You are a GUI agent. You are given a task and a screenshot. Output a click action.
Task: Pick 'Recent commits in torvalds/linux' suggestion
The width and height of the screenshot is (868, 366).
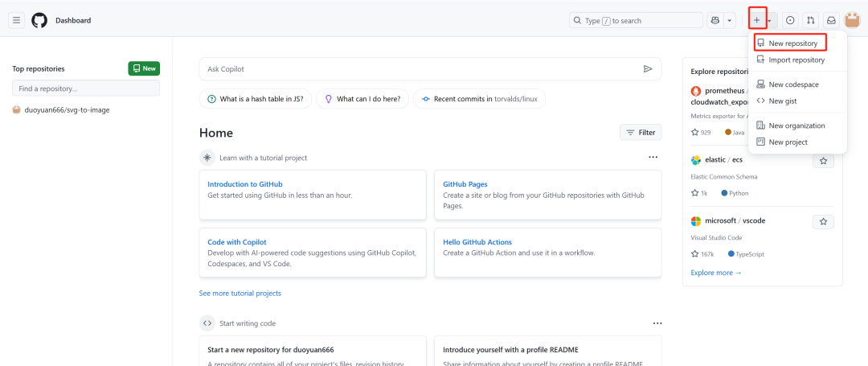[x=479, y=99]
